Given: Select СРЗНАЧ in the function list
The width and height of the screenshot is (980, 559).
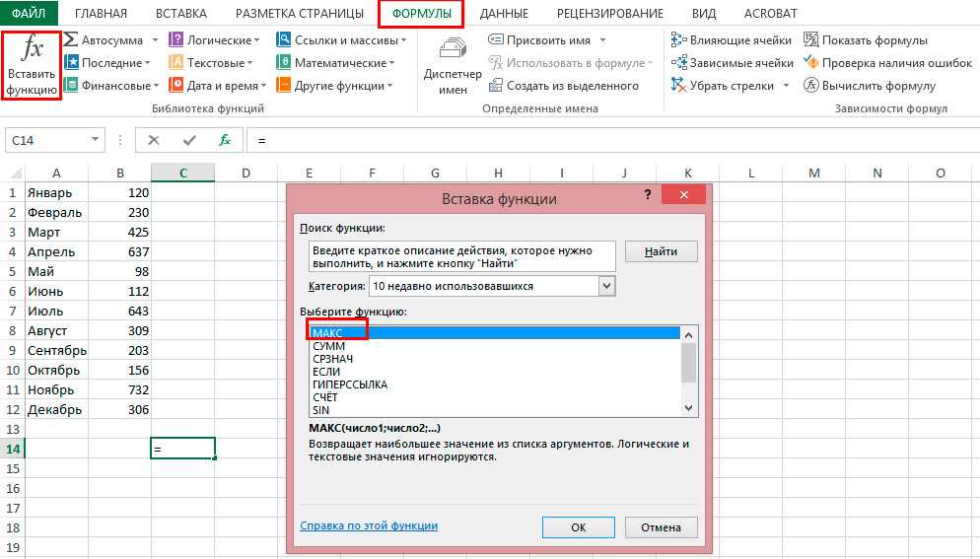Looking at the screenshot, I should pyautogui.click(x=332, y=360).
